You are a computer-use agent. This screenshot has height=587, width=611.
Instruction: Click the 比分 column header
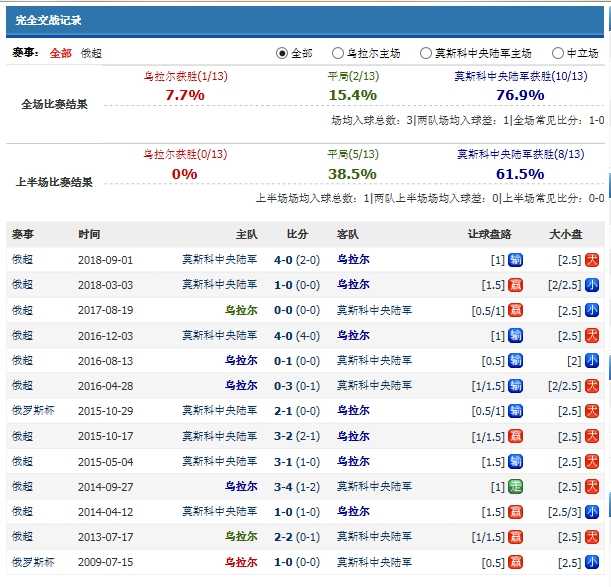click(x=297, y=234)
